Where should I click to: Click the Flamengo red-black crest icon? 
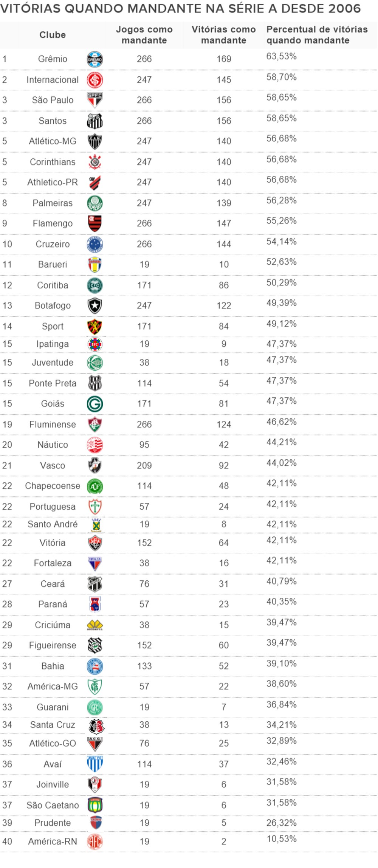pyautogui.click(x=94, y=223)
